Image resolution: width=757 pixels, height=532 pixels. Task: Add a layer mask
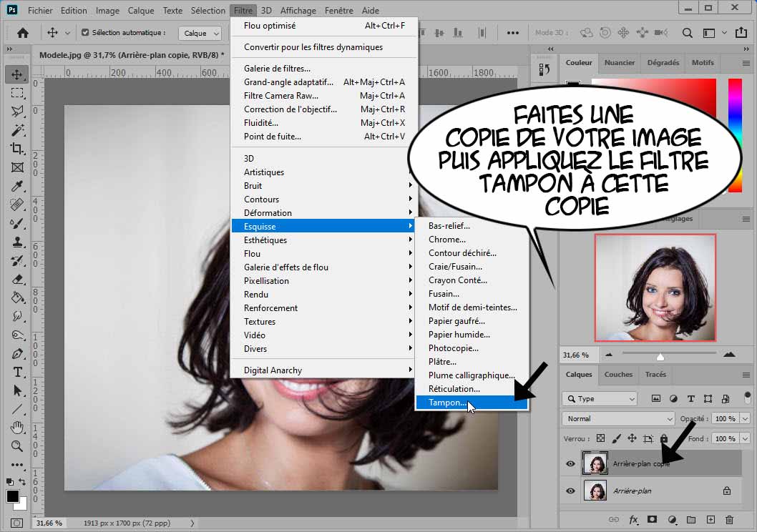pyautogui.click(x=653, y=519)
